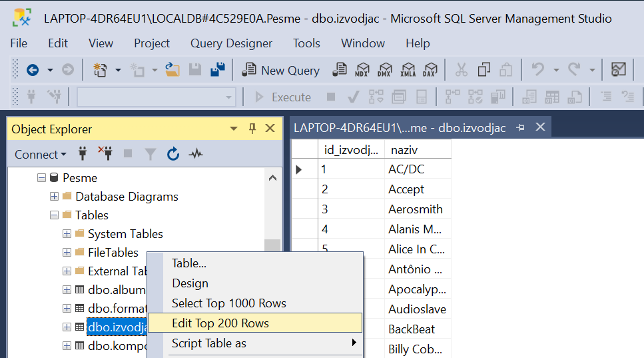Image resolution: width=644 pixels, height=358 pixels.
Task: Click the Disconnect plug icon
Action: coord(105,153)
